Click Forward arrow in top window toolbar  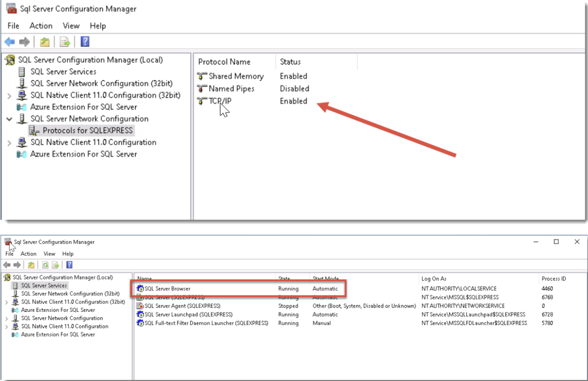[x=24, y=42]
